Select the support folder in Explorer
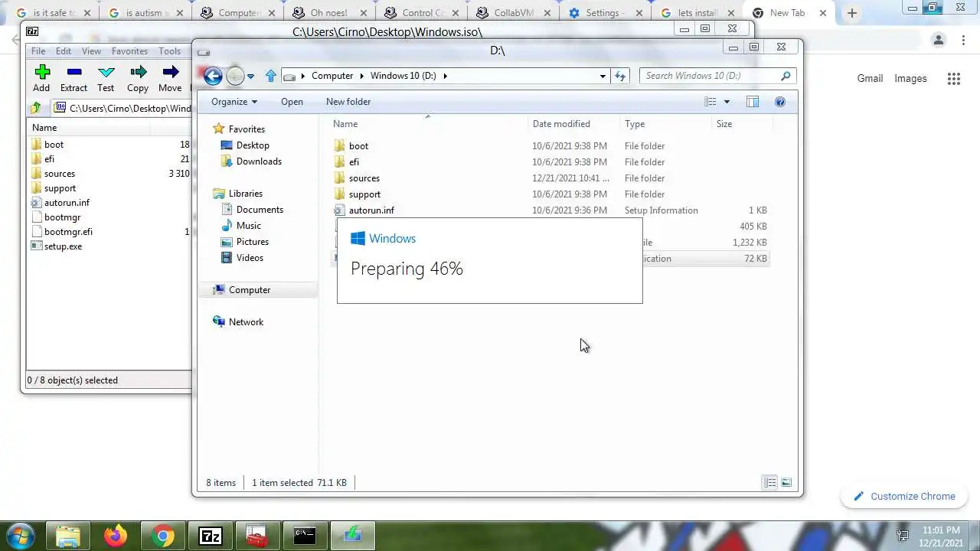 364,194
